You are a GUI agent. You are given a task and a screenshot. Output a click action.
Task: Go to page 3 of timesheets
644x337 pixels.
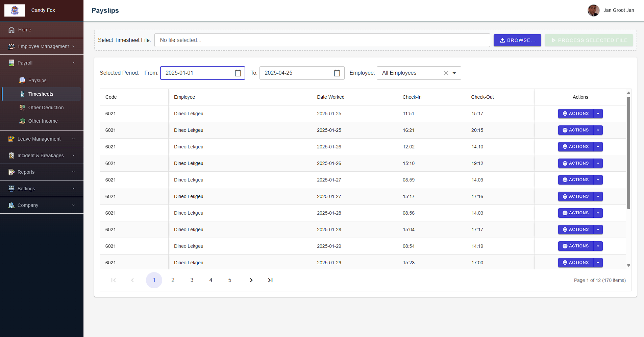pos(192,280)
